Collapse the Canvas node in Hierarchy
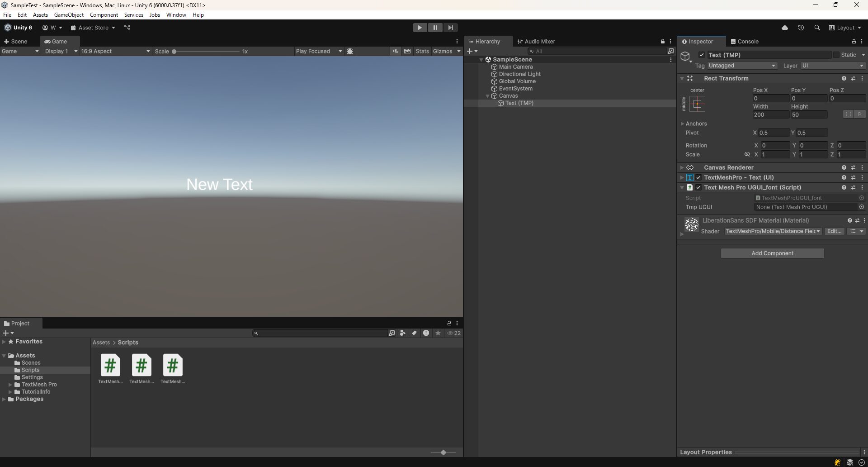Screen dimensions: 868x467 tap(487, 96)
